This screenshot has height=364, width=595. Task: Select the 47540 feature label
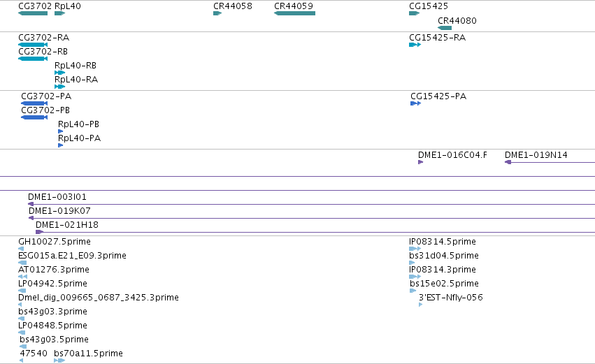pyautogui.click(x=34, y=354)
